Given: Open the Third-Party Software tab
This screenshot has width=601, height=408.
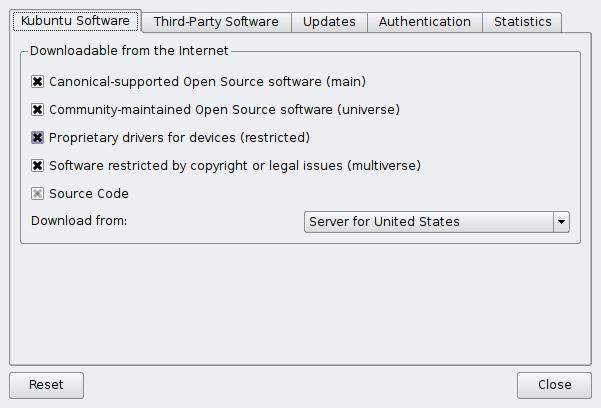Looking at the screenshot, I should pos(216,22).
